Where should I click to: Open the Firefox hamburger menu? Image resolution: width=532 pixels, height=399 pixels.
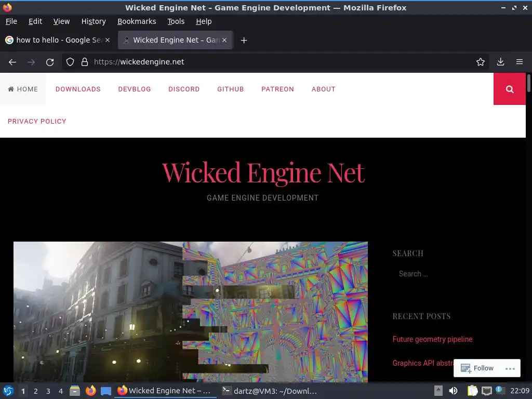520,62
